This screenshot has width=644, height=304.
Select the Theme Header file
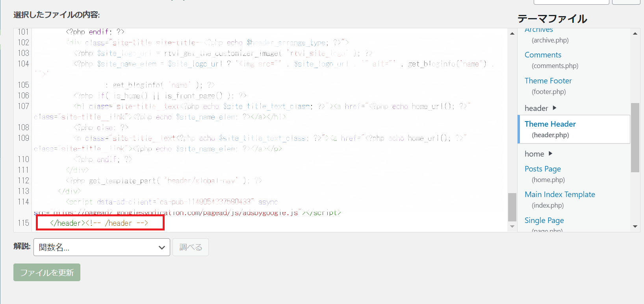point(550,124)
